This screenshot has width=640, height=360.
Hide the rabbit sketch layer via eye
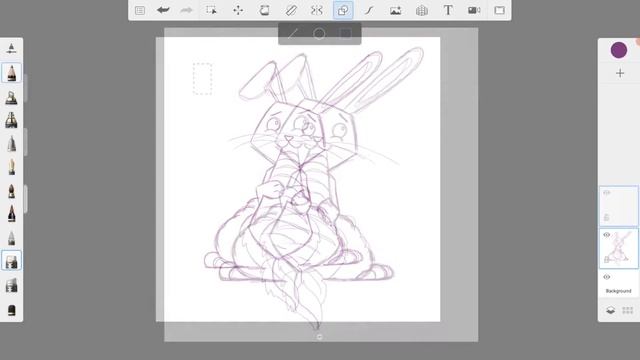pyautogui.click(x=607, y=235)
